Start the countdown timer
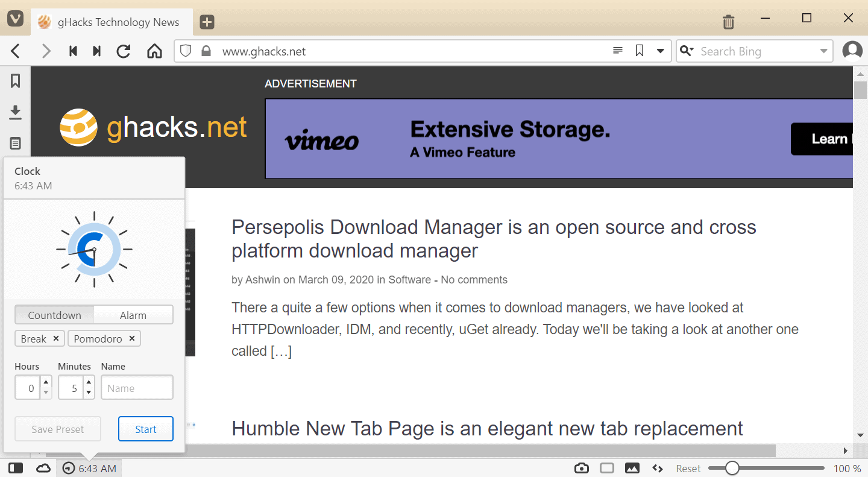The height and width of the screenshot is (477, 868). [x=146, y=429]
